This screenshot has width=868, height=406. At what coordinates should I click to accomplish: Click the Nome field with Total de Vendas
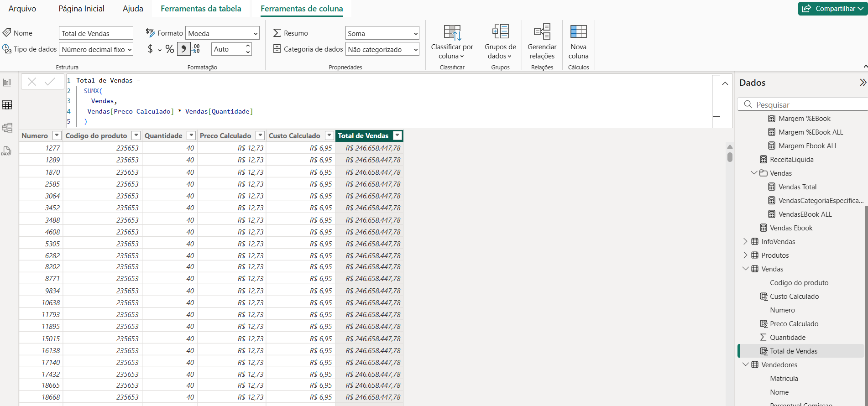96,33
